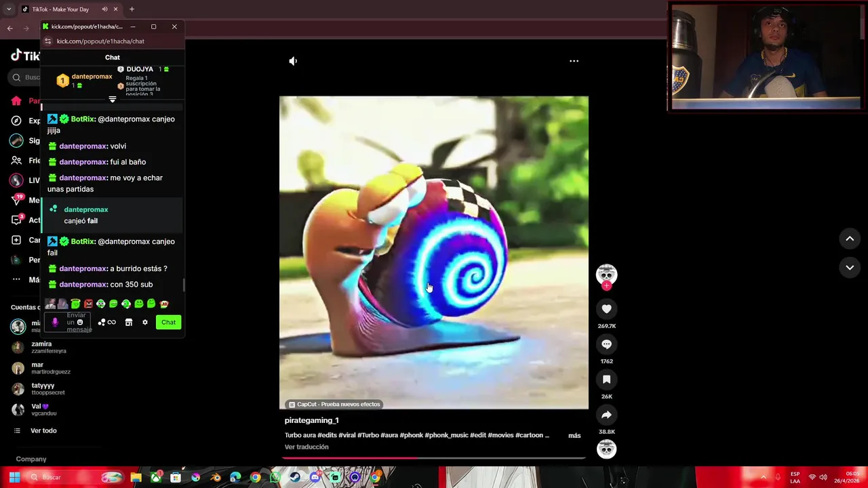Open site info icon in Kick popout
The height and width of the screenshot is (488, 868).
coord(47,41)
